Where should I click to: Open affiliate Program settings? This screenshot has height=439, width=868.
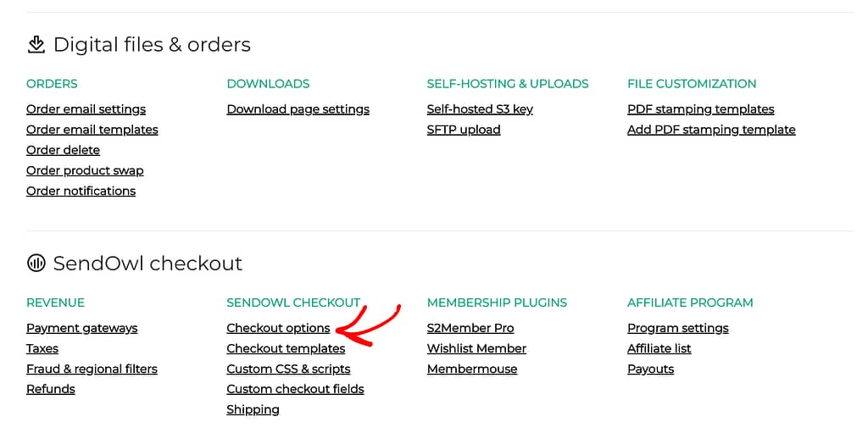click(677, 328)
